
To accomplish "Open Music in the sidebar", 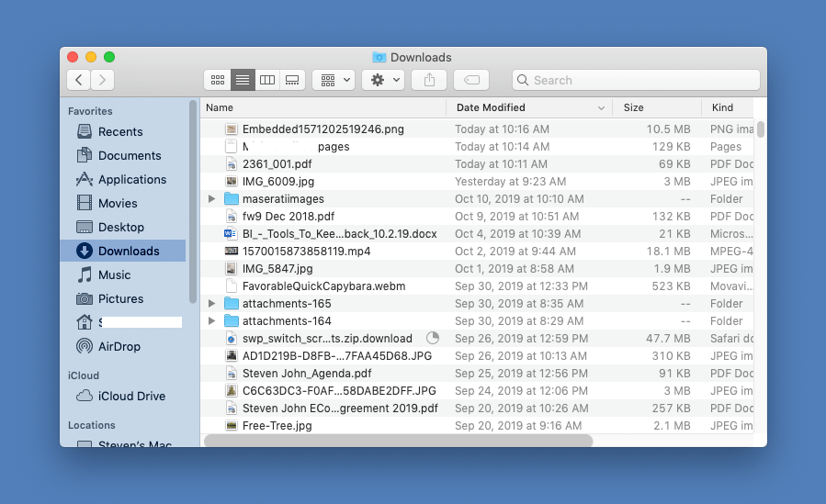I will click(x=122, y=274).
